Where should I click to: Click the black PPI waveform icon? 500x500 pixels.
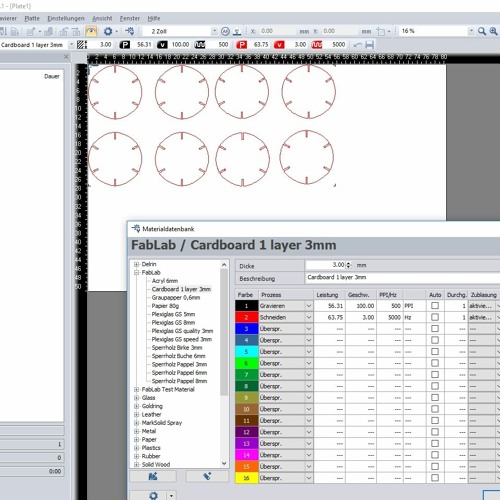[200, 45]
